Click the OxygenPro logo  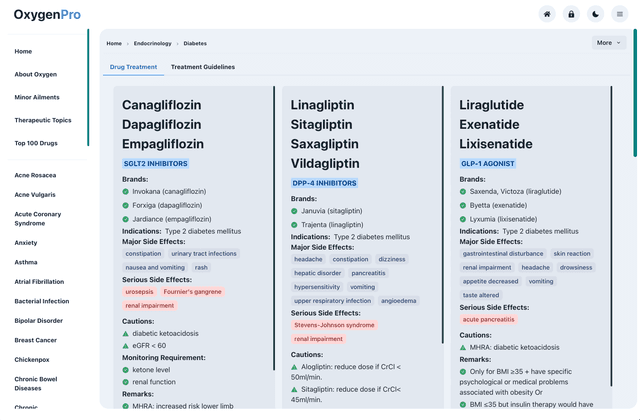47,15
